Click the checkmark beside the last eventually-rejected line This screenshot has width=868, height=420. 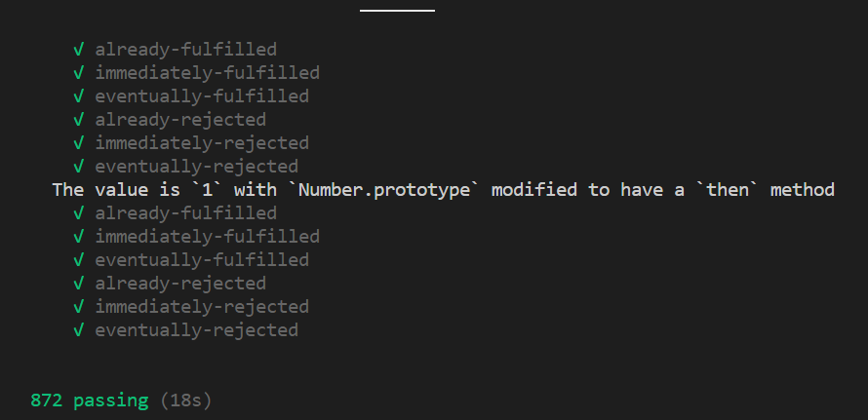[78, 330]
